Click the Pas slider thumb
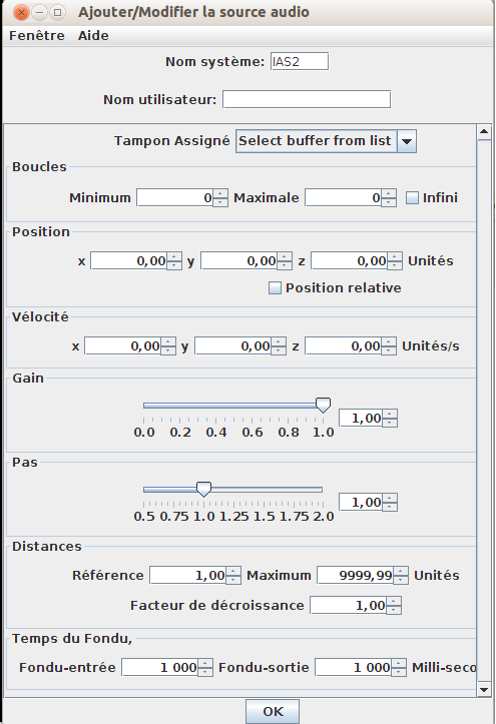496x724 pixels. pos(204,489)
